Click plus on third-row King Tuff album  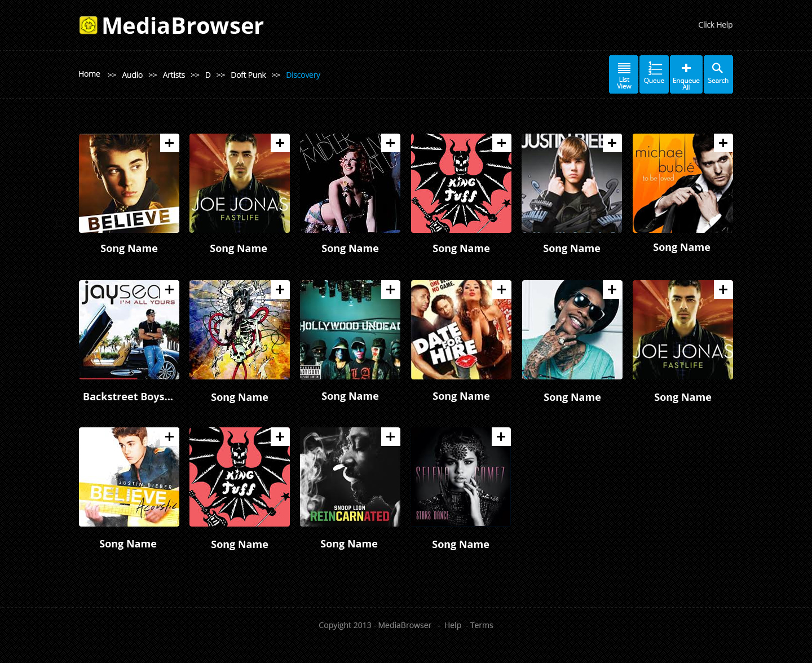pyautogui.click(x=280, y=437)
